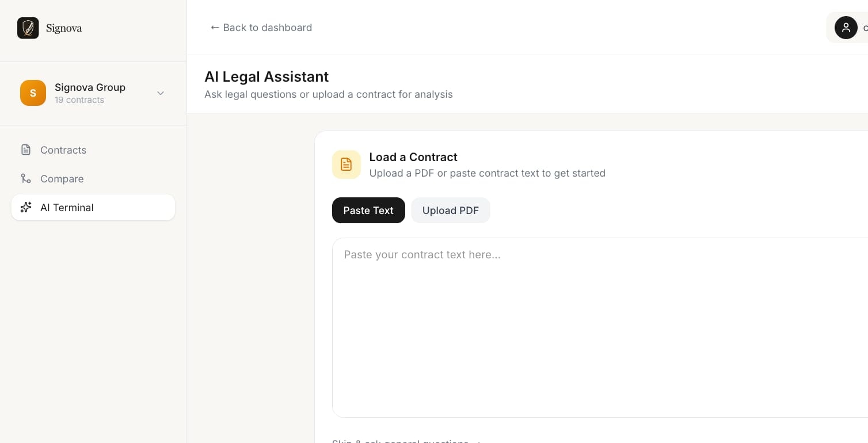Click the 19 contracts counter label

click(79, 100)
